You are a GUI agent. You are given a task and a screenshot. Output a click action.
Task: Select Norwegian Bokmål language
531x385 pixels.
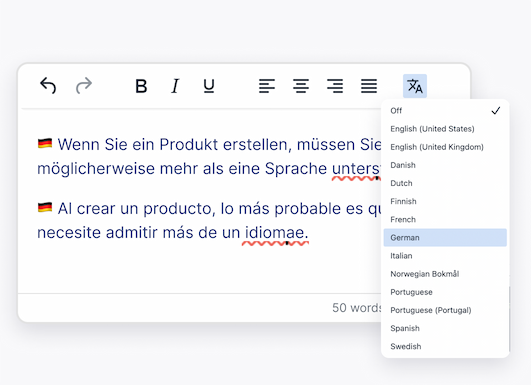click(x=445, y=274)
